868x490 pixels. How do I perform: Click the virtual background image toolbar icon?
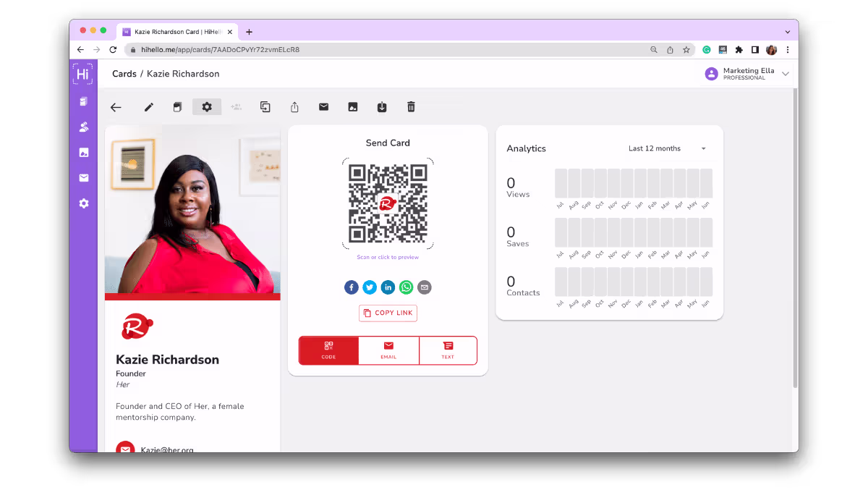click(x=353, y=107)
